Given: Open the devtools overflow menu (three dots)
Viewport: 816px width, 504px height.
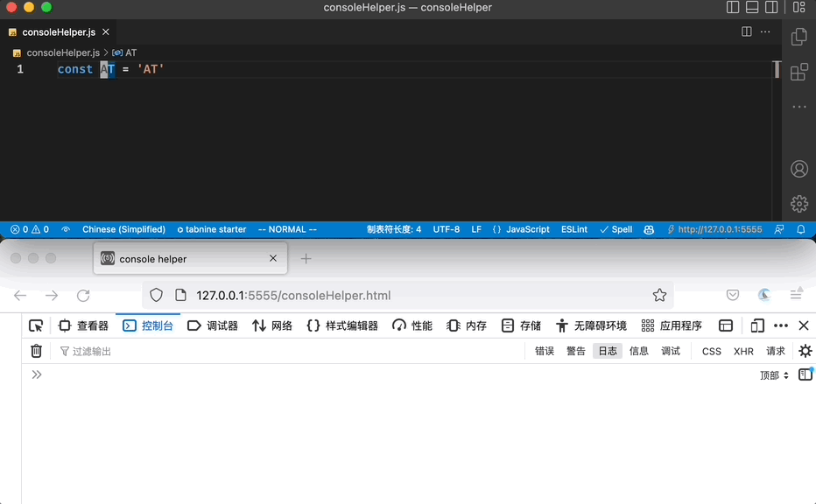Looking at the screenshot, I should coord(782,325).
